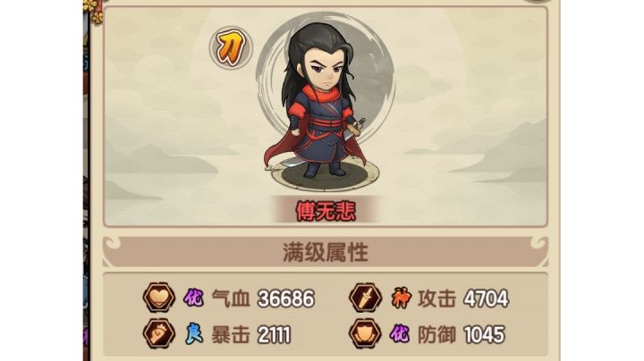644x361 pixels.
Task: Tap the fist 暴击 hexagon icon
Action: pos(158,333)
